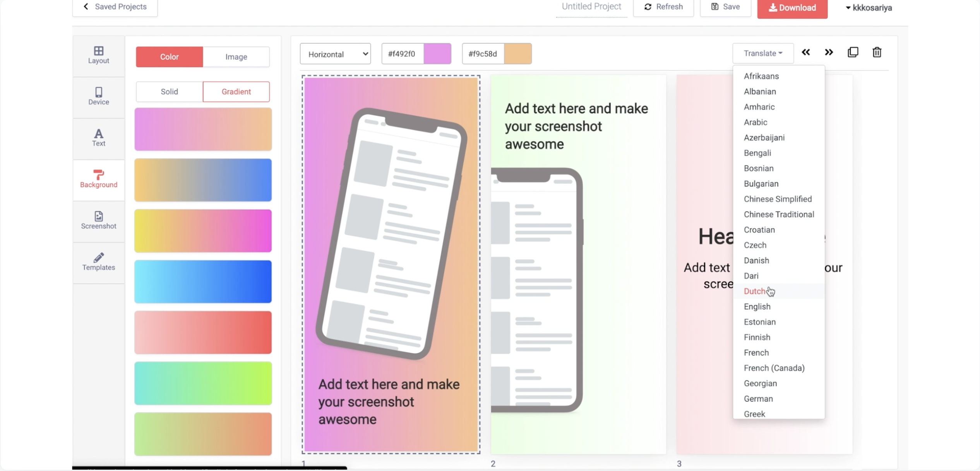This screenshot has width=980, height=471.
Task: Delete screenshot with trash icon
Action: tap(877, 53)
